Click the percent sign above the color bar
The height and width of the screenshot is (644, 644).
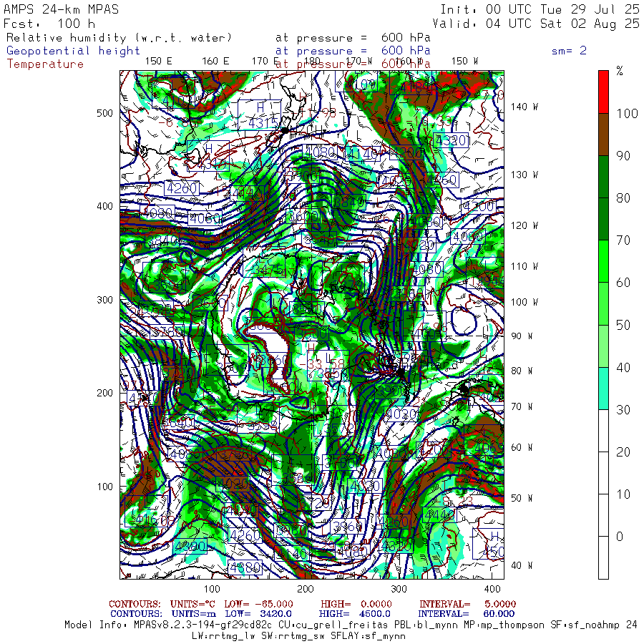click(x=620, y=71)
